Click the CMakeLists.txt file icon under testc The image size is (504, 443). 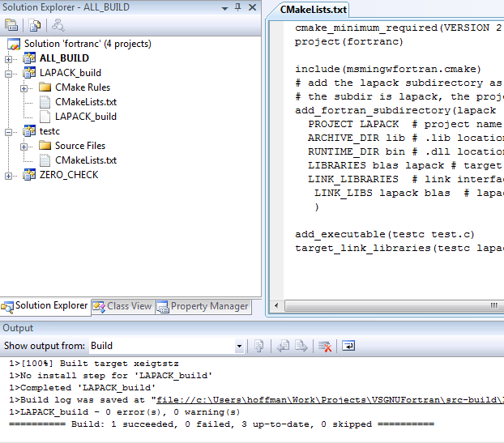tap(45, 160)
